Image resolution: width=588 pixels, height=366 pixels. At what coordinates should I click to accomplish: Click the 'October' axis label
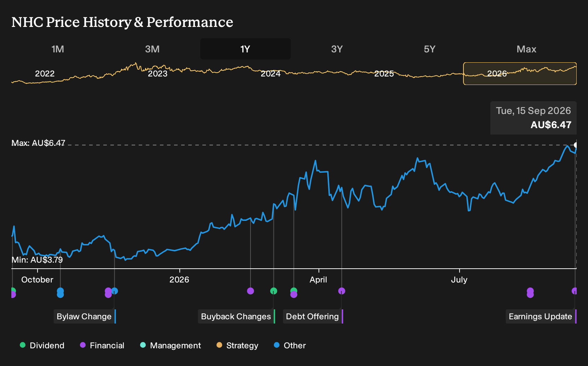(x=37, y=280)
